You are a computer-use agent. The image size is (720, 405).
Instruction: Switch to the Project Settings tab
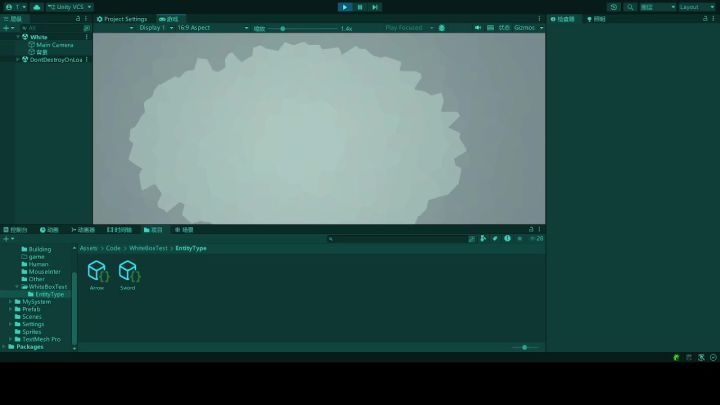(x=122, y=19)
